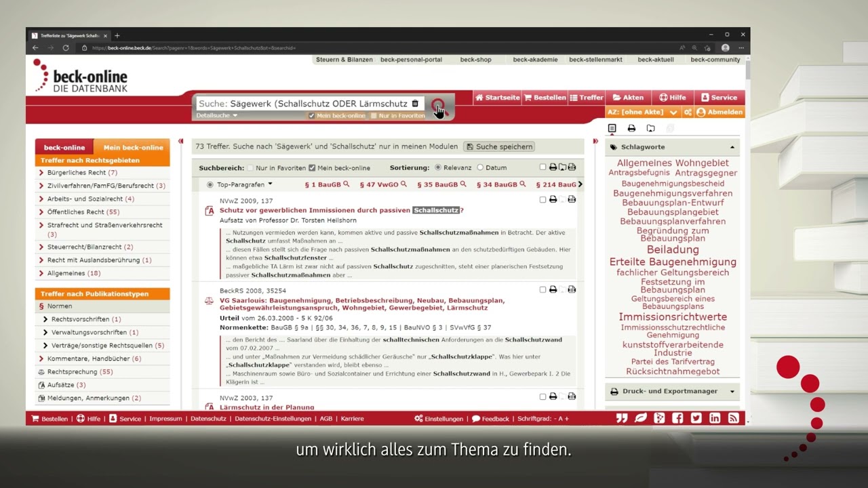868x488 pixels.
Task: Open the gears icon next to AZ dropdown
Action: click(x=688, y=113)
